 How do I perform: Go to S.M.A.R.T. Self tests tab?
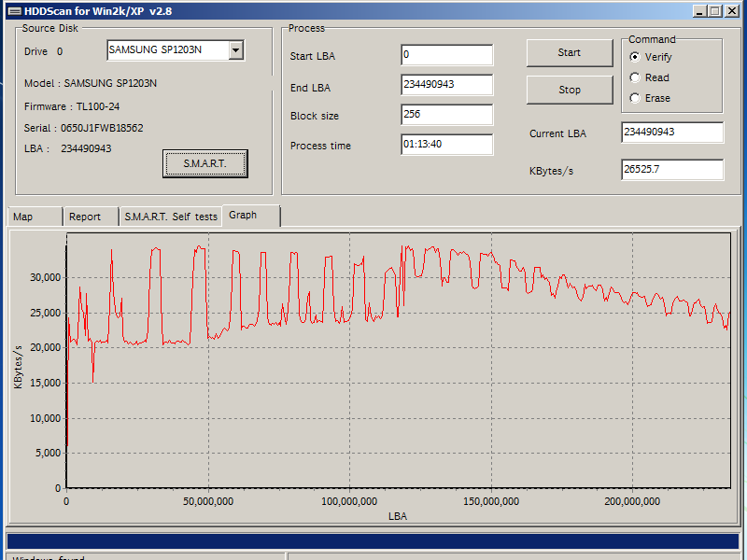click(170, 217)
